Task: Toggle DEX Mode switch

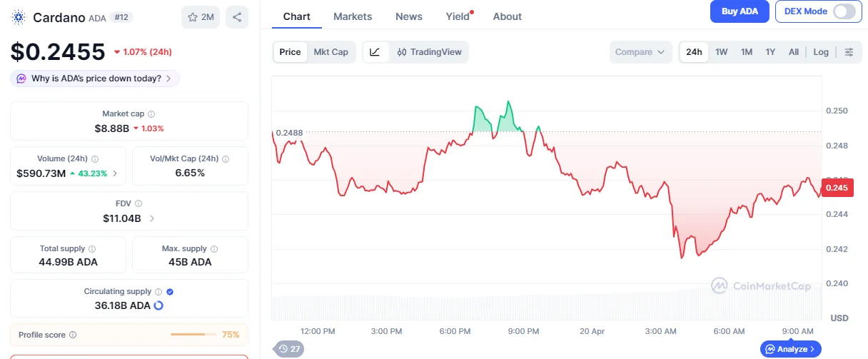Action: (843, 11)
